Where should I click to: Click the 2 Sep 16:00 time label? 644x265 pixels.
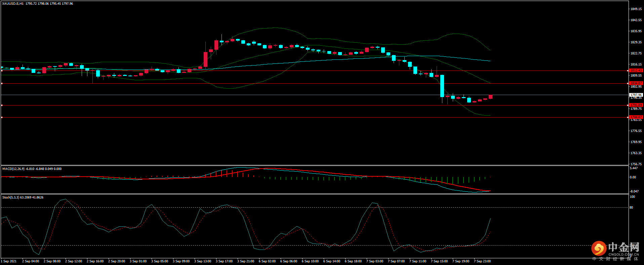coord(95,261)
